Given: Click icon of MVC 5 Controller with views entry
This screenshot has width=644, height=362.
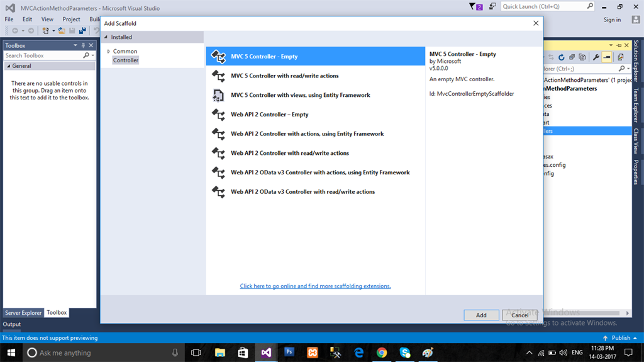Looking at the screenshot, I should (x=218, y=96).
